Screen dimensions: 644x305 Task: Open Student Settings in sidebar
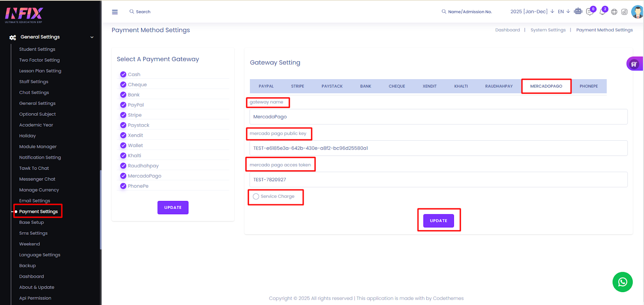37,49
